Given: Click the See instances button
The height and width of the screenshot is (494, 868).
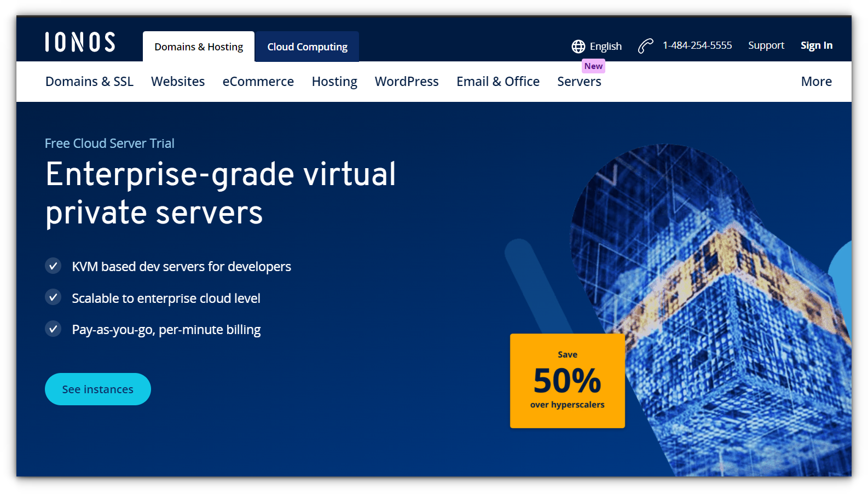Looking at the screenshot, I should [98, 389].
